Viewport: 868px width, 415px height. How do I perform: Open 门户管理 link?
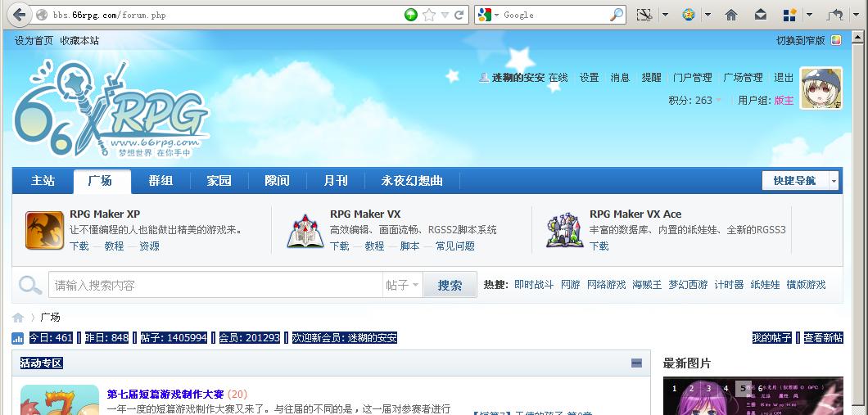(692, 78)
